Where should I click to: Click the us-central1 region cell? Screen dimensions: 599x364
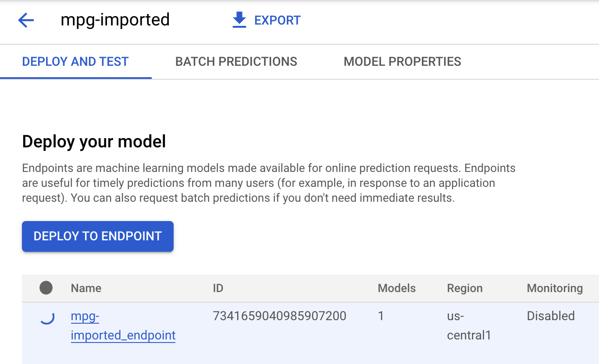468,326
